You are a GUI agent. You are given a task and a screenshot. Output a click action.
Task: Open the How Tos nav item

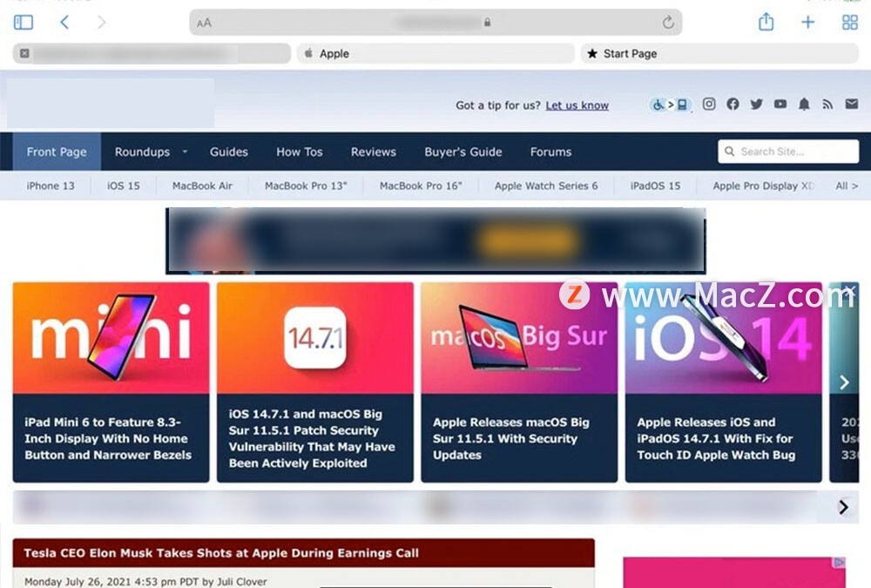point(300,152)
